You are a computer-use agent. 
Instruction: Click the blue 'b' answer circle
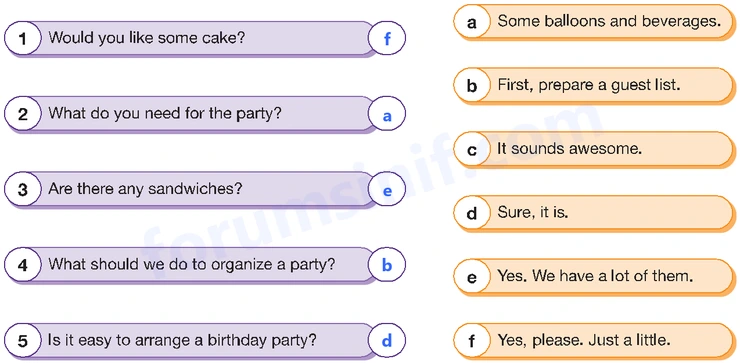point(387,265)
